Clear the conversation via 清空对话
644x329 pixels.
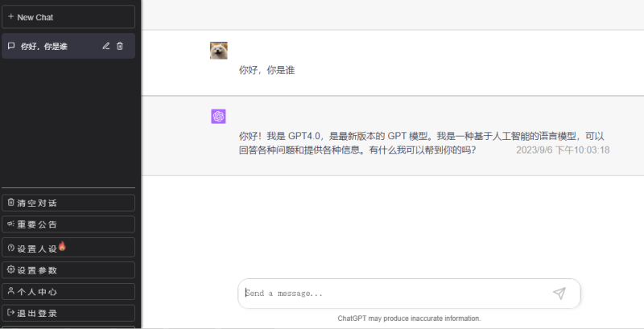coord(68,203)
